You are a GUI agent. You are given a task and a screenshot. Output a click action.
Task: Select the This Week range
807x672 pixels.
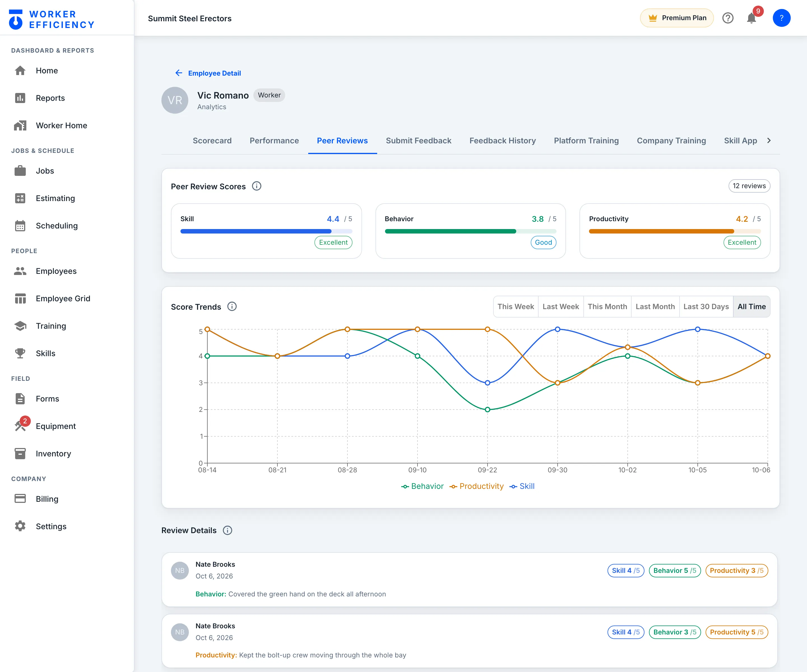click(516, 306)
